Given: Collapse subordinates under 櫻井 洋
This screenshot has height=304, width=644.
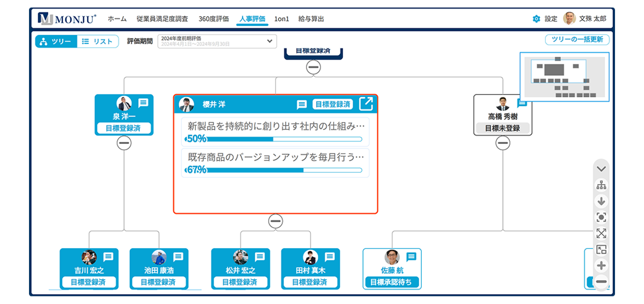Looking at the screenshot, I should click(276, 221).
